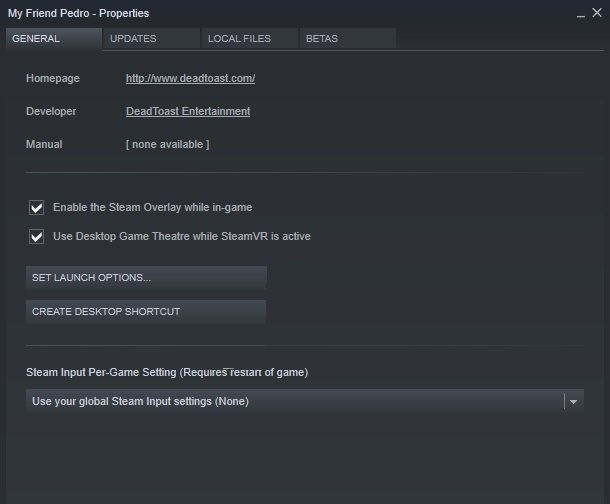Minimize the Properties window
This screenshot has width=610, height=504.
[581, 13]
